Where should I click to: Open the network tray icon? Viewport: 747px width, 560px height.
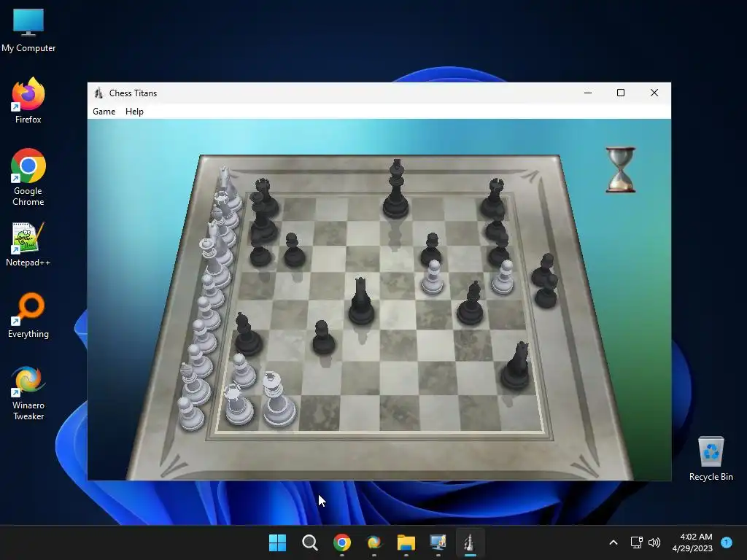(x=636, y=542)
